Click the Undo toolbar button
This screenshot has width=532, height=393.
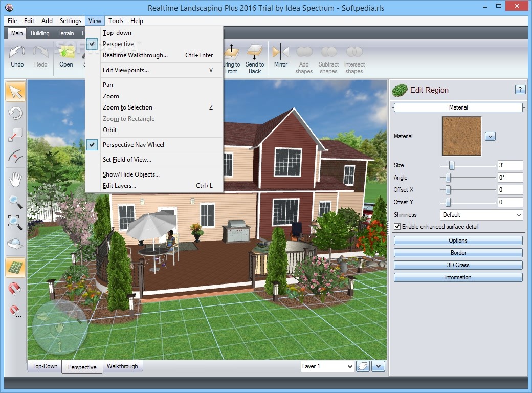(17, 57)
